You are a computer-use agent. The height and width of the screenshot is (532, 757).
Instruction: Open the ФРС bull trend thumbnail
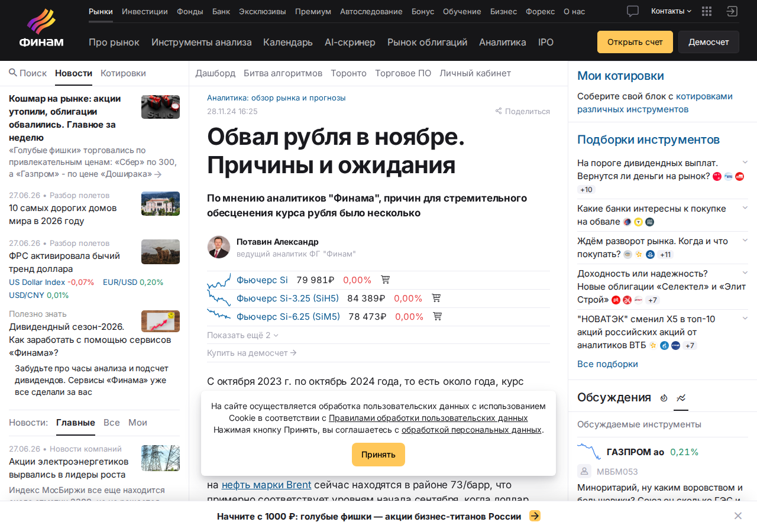(160, 252)
